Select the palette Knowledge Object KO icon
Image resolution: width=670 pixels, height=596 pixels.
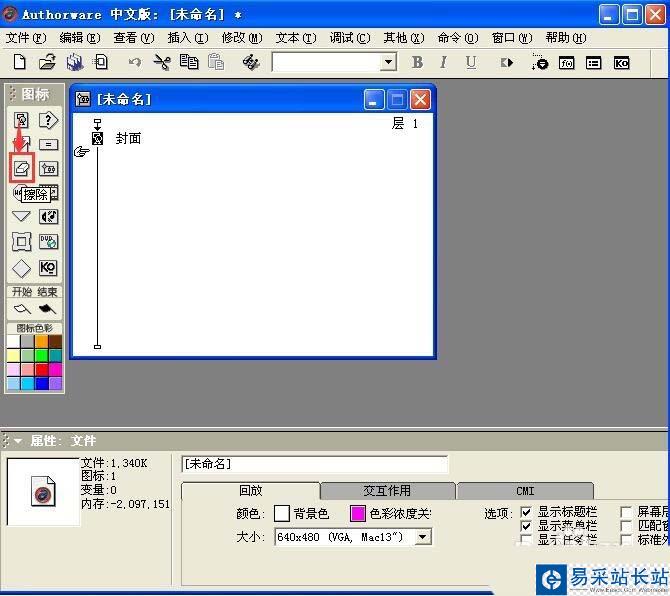48,268
